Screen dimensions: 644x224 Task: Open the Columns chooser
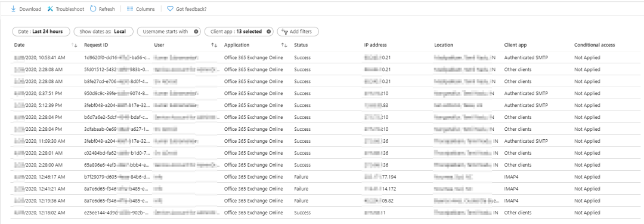pyautogui.click(x=141, y=8)
